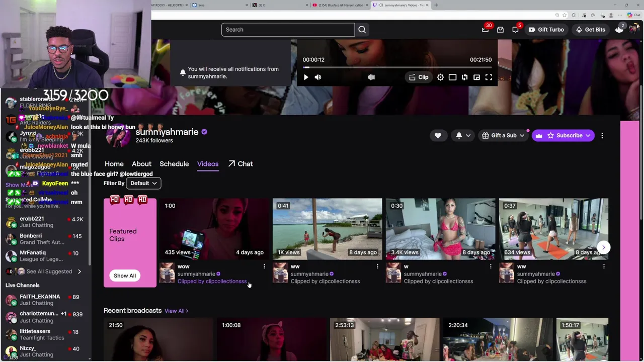Click View All recent broadcasts link
Viewport: 644px width, 362px height.
pos(176,311)
